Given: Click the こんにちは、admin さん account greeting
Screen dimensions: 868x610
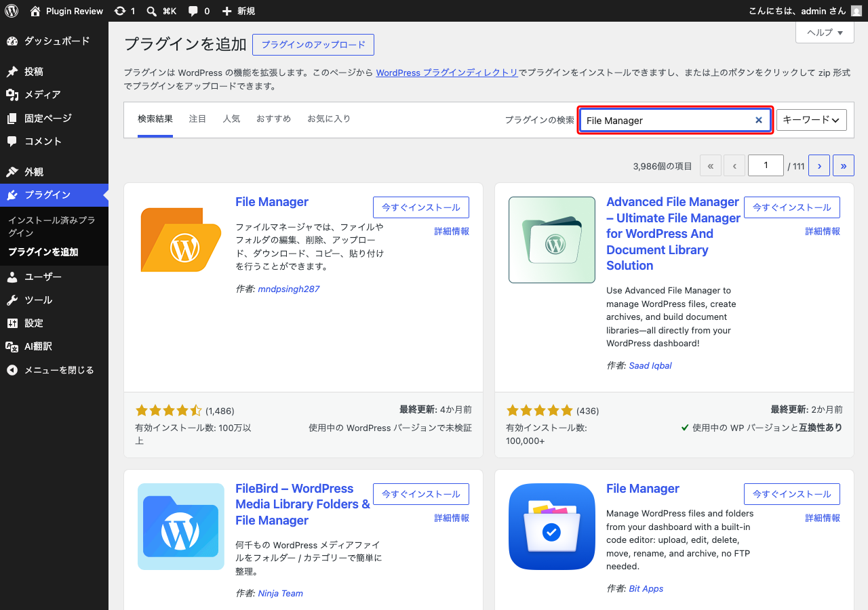Looking at the screenshot, I should coord(797,11).
